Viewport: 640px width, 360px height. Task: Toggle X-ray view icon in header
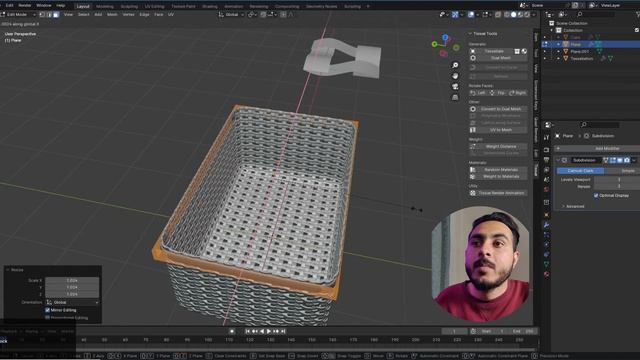pyautogui.click(x=498, y=14)
